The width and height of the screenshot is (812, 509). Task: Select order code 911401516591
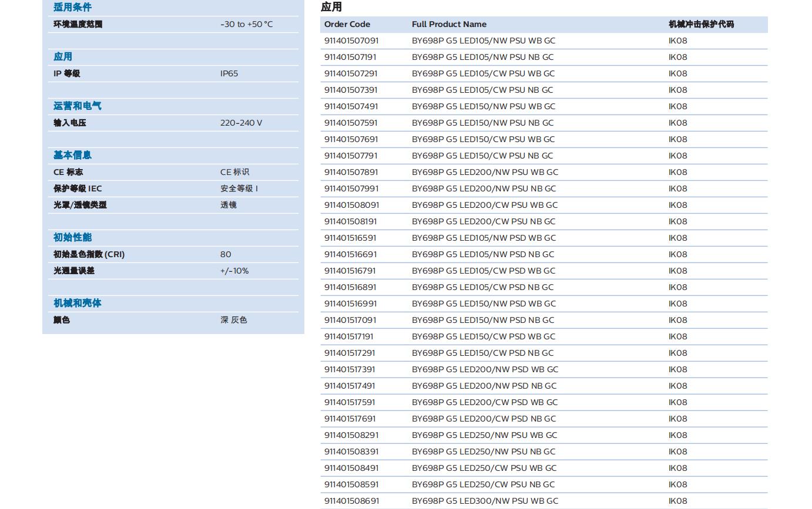350,238
